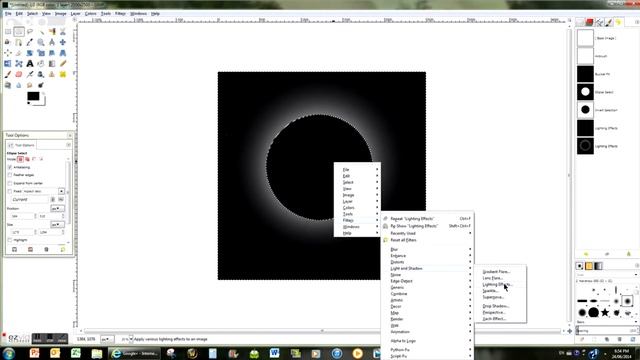Set selection mode to Intersect
The width and height of the screenshot is (640, 360).
point(41,159)
